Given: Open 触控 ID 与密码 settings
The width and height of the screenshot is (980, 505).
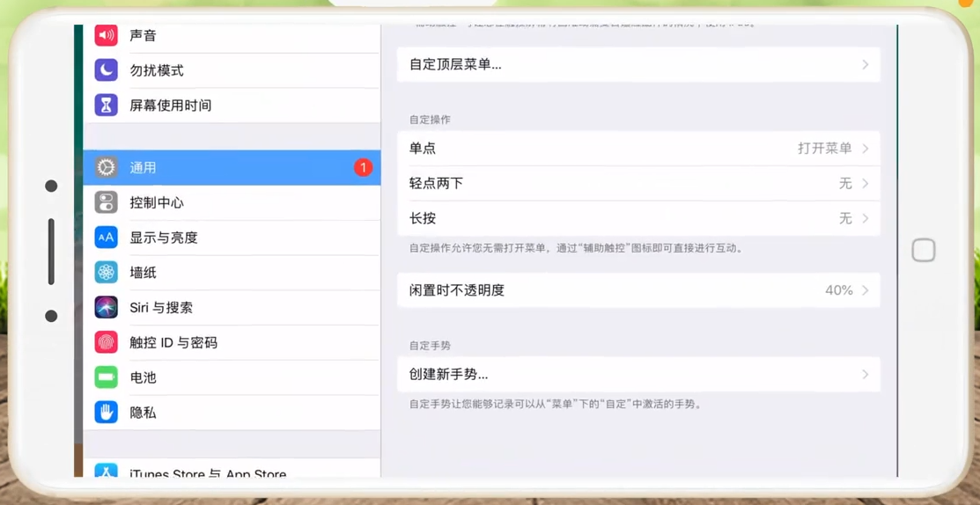Looking at the screenshot, I should pyautogui.click(x=232, y=342).
